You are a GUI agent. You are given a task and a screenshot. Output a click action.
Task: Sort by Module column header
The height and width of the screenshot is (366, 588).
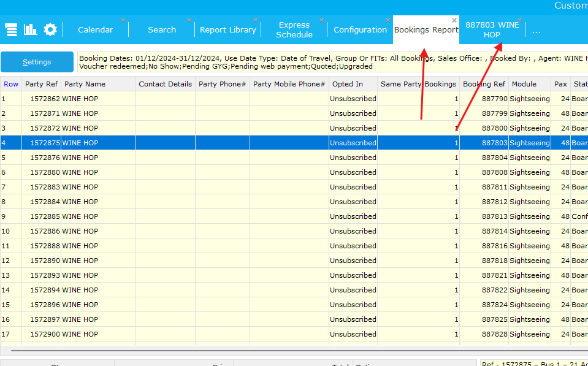click(530, 84)
